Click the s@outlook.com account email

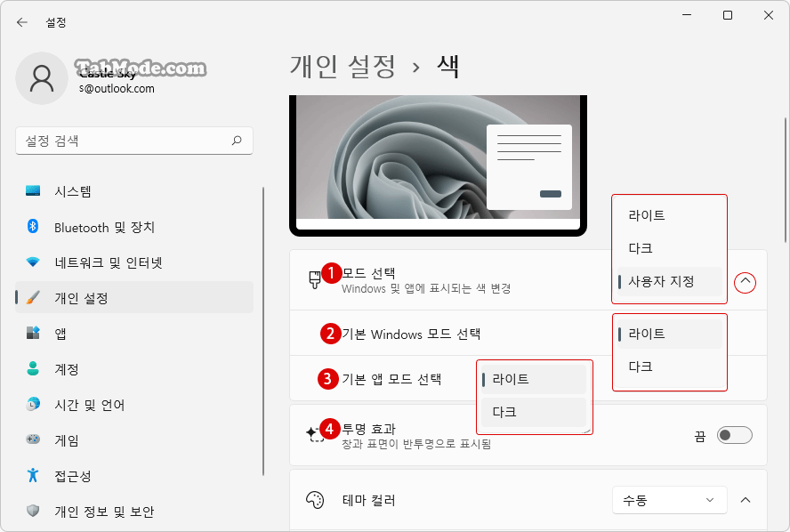pyautogui.click(x=117, y=89)
